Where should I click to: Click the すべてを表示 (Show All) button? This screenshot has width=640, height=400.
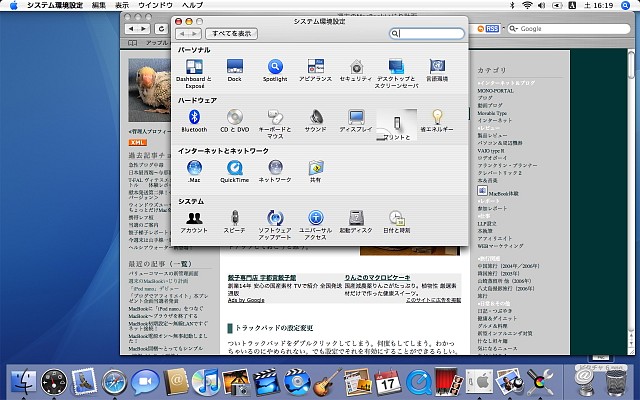(233, 33)
